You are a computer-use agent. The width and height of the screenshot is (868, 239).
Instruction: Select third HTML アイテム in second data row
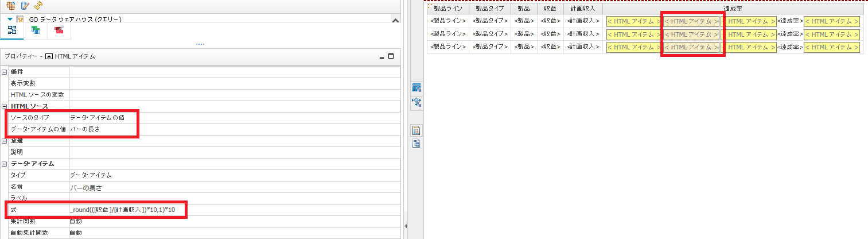(x=749, y=34)
